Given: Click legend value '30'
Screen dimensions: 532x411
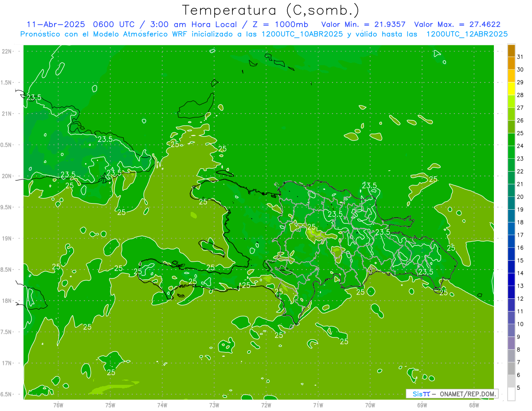Looking at the screenshot, I should pos(520,70).
